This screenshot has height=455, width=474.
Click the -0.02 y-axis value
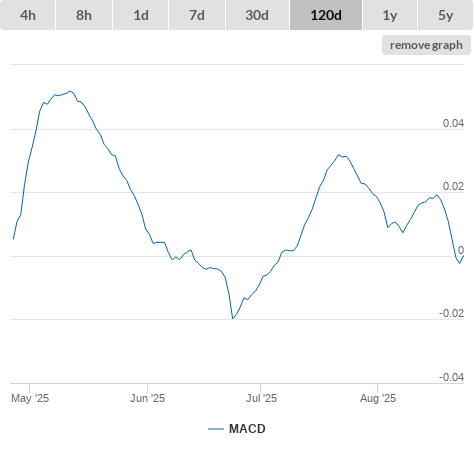(451, 313)
